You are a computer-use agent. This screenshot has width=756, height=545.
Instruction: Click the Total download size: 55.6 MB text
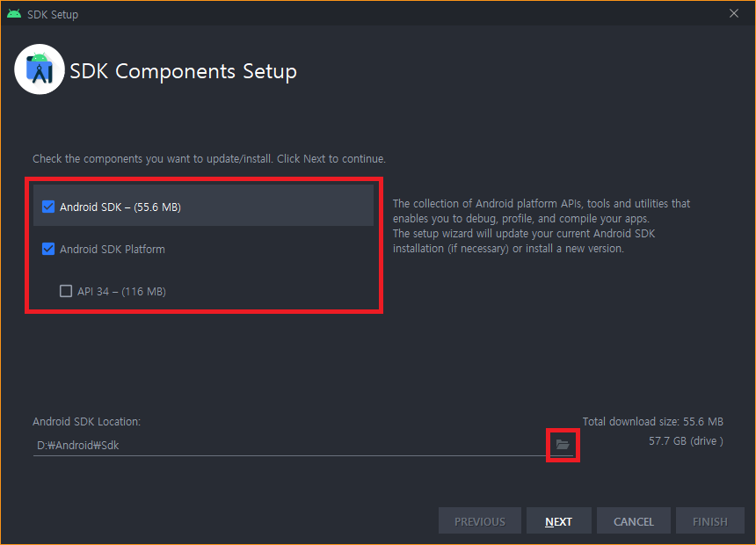click(653, 422)
